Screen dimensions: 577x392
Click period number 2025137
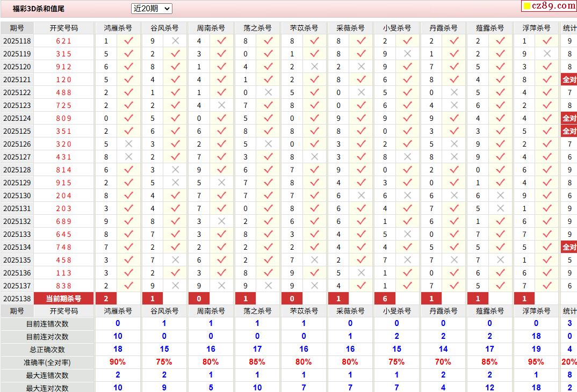pyautogui.click(x=17, y=285)
